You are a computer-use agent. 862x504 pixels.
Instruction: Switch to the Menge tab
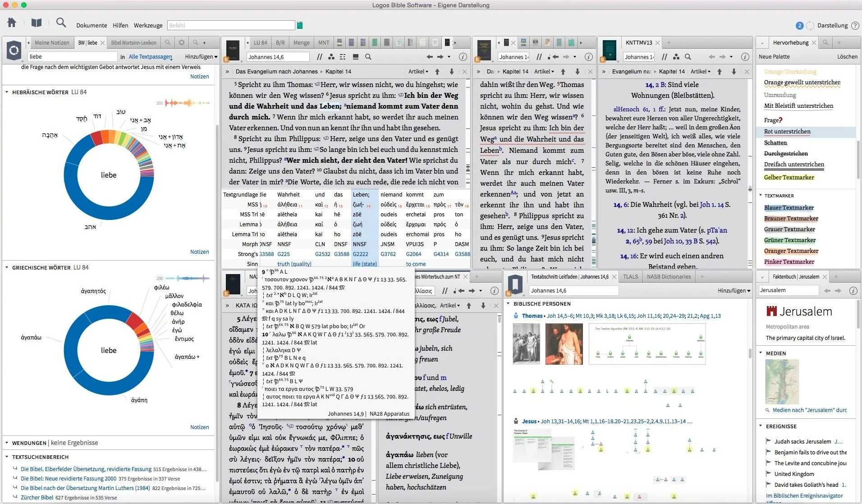(301, 43)
